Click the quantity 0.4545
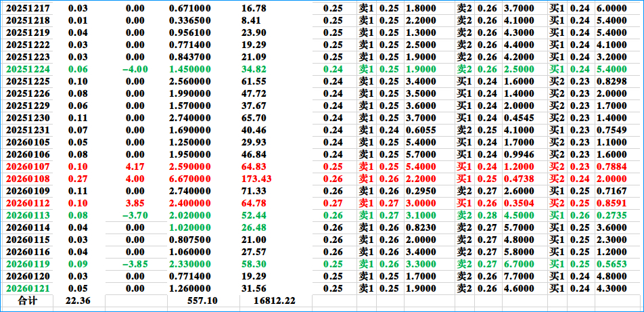This screenshot has width=644, height=312. (520, 118)
